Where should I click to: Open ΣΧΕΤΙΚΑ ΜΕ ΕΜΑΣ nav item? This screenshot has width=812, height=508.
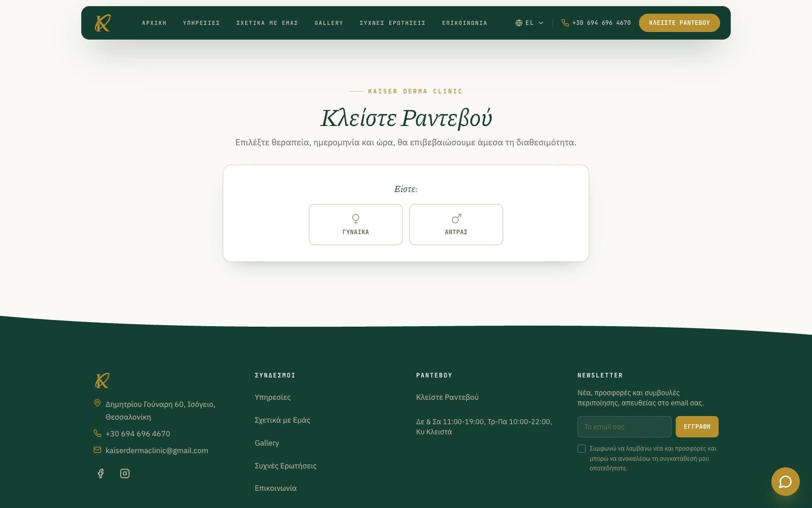pos(267,23)
